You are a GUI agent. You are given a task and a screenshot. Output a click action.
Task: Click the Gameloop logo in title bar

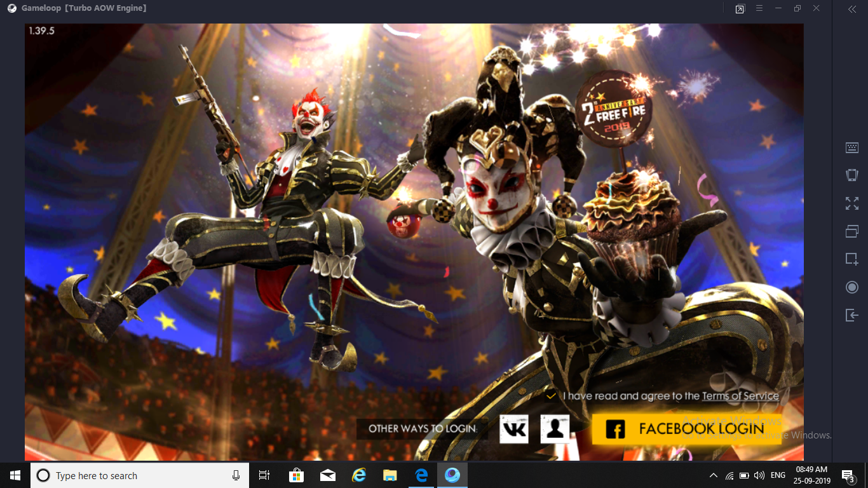click(x=11, y=8)
